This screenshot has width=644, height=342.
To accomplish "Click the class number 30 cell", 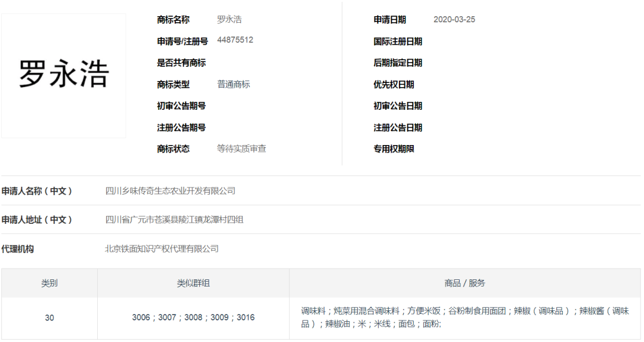I will click(x=49, y=318).
